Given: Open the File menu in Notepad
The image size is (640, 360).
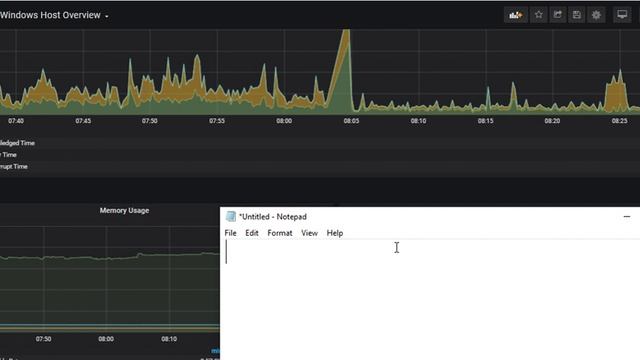Looking at the screenshot, I should [230, 233].
